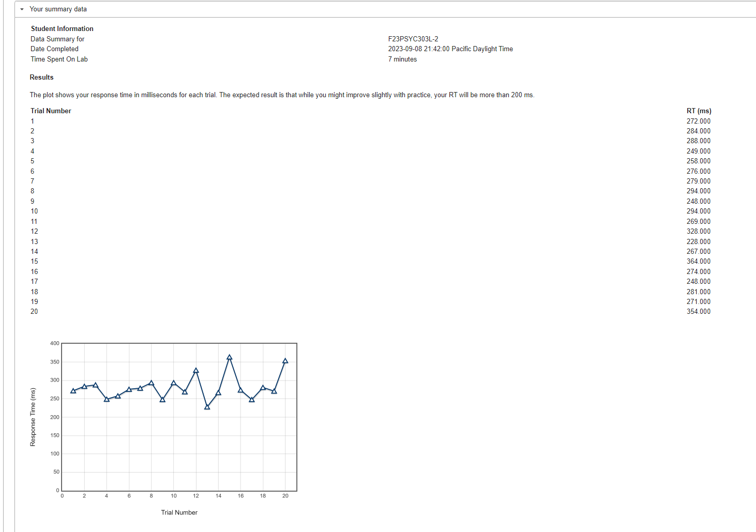Click the Data Summary for label
This screenshot has width=756, height=532.
(57, 39)
